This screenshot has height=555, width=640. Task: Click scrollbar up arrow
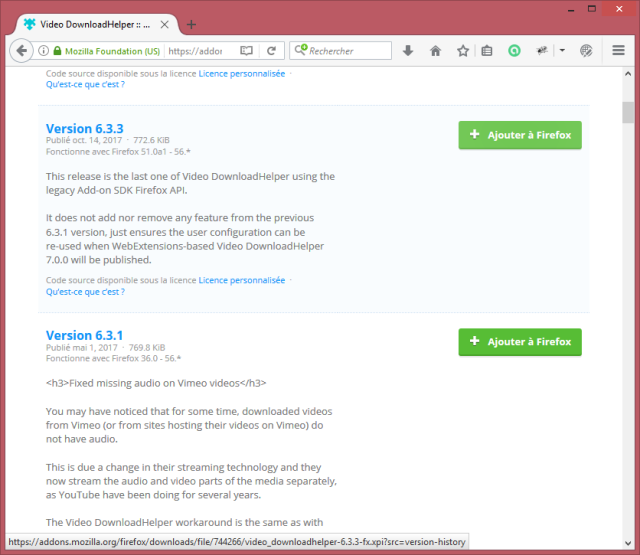click(628, 74)
